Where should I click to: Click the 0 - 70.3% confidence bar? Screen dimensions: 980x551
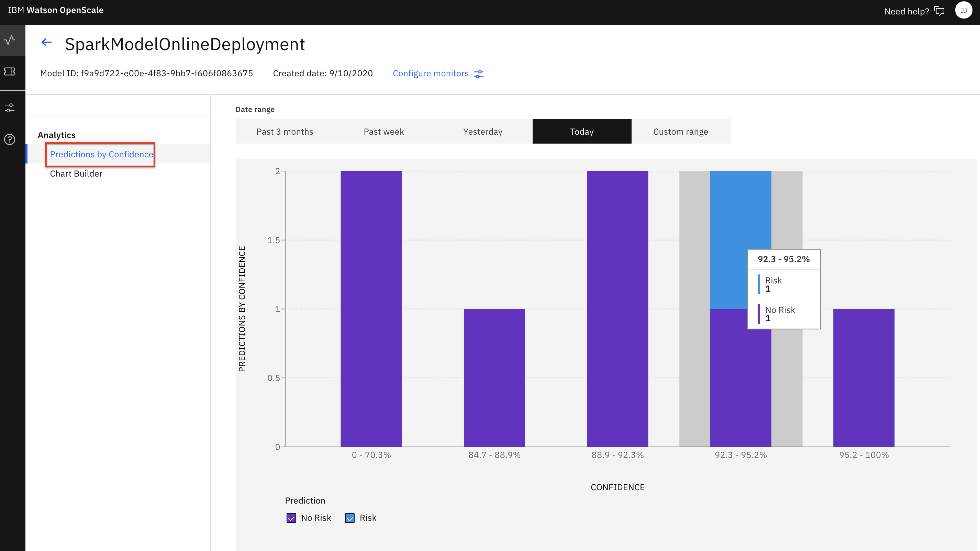click(371, 308)
